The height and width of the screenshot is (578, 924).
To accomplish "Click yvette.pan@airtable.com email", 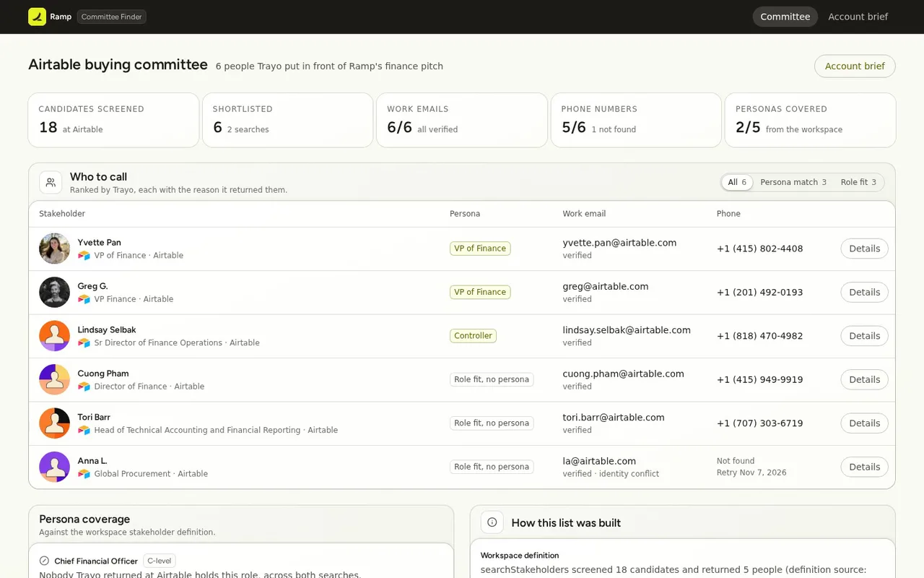I will pos(619,243).
